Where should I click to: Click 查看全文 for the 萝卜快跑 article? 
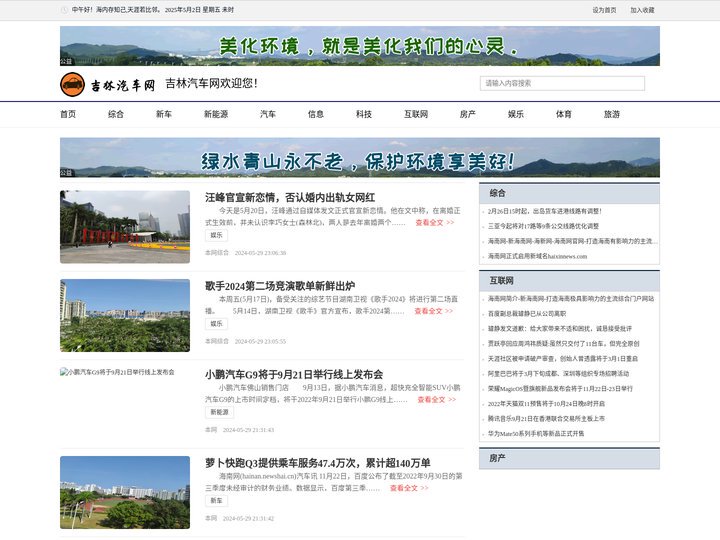[x=409, y=488]
